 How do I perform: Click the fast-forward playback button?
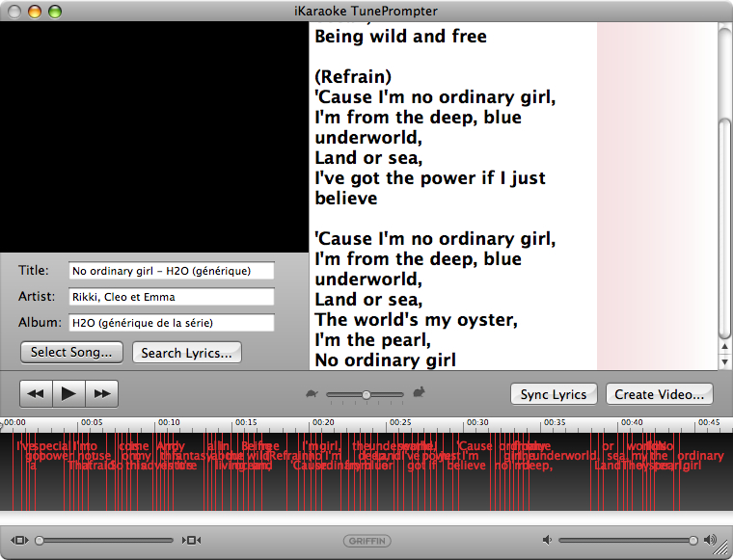pos(102,393)
